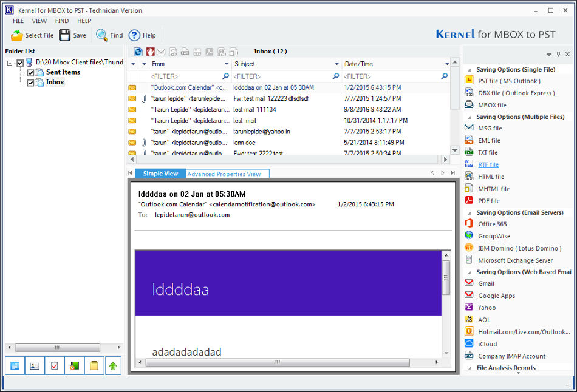Click the Select File toolbar icon
Screen dimensions: 577x392
pos(17,35)
